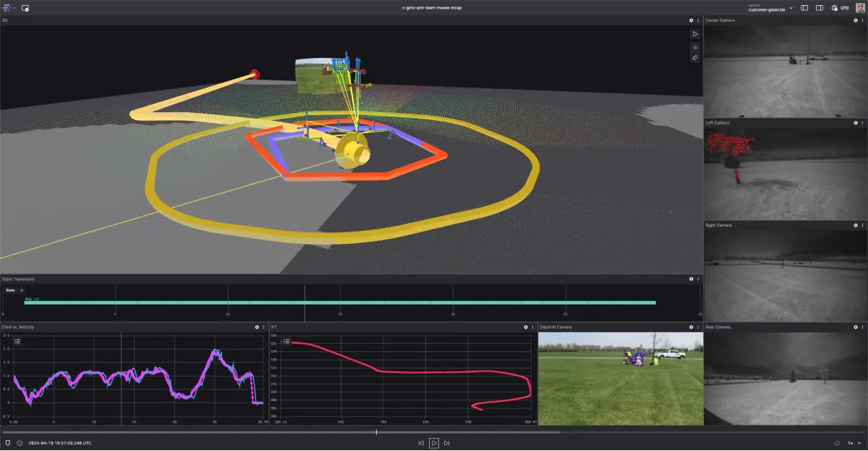Seek to next frame in playback controls
This screenshot has height=451, width=868.
447,442
